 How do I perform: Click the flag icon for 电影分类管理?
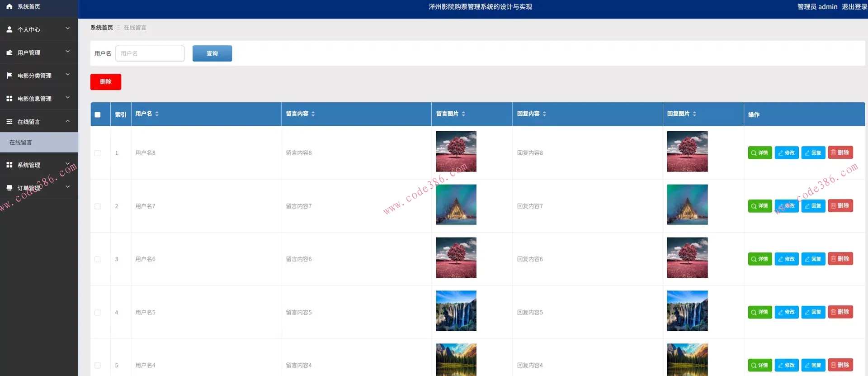pos(9,76)
